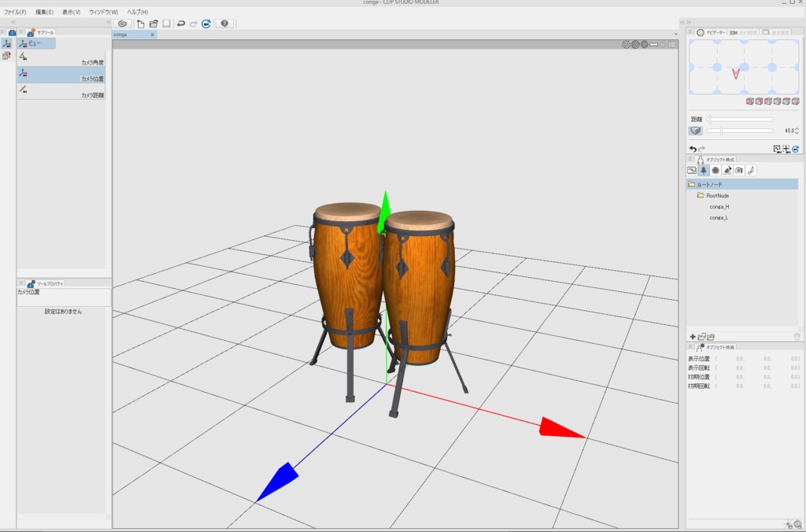Show the last category icon in object configuration
806x532 pixels.
coord(751,170)
